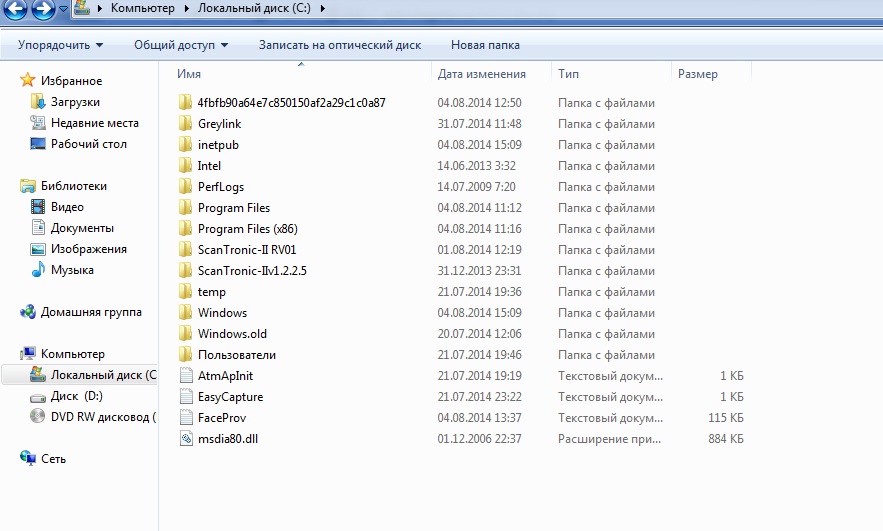Expand the Общий доступ dropdown

(x=181, y=45)
